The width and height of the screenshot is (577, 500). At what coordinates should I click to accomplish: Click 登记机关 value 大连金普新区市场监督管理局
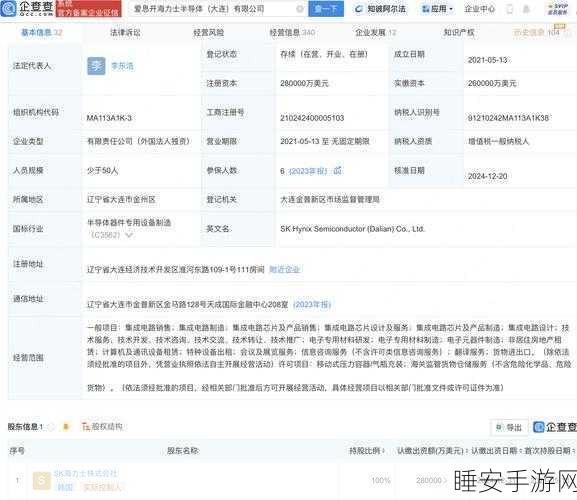click(x=330, y=200)
